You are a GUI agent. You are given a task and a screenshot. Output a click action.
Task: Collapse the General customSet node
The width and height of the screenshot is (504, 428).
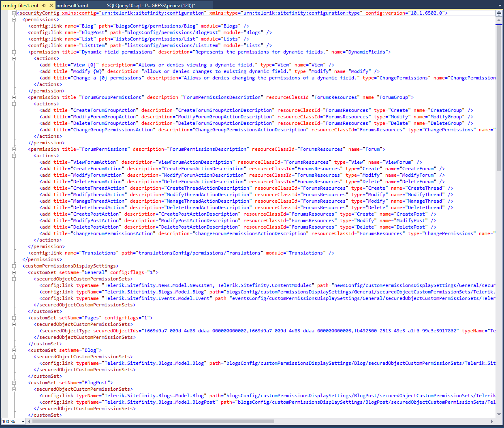14,272
